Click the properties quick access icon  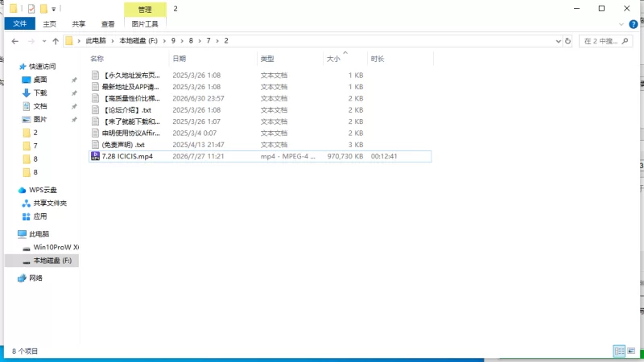(x=31, y=9)
